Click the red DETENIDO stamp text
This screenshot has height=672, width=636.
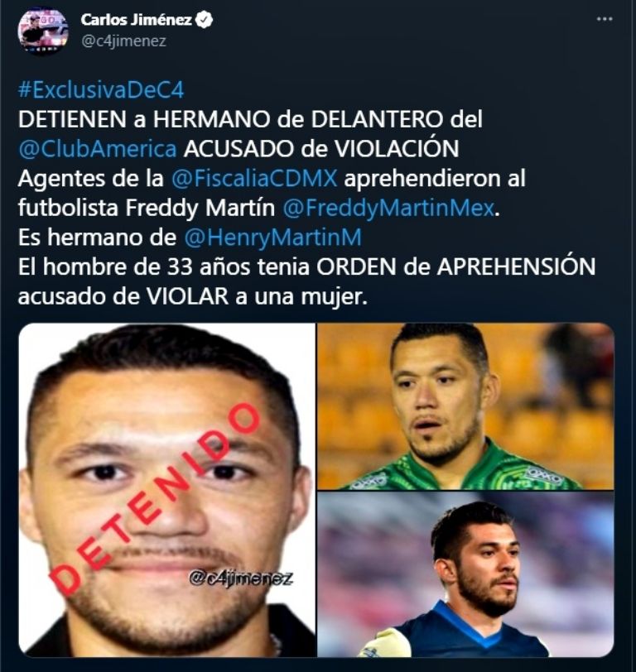pyautogui.click(x=154, y=499)
